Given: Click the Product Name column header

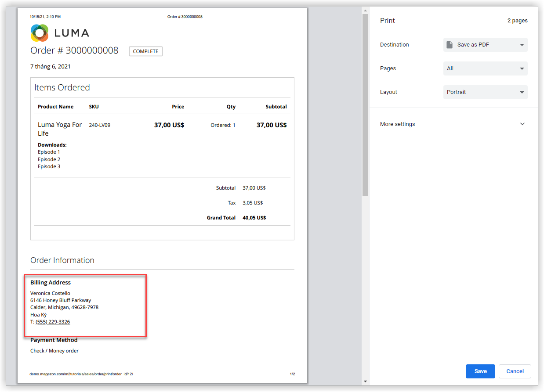Looking at the screenshot, I should [55, 107].
